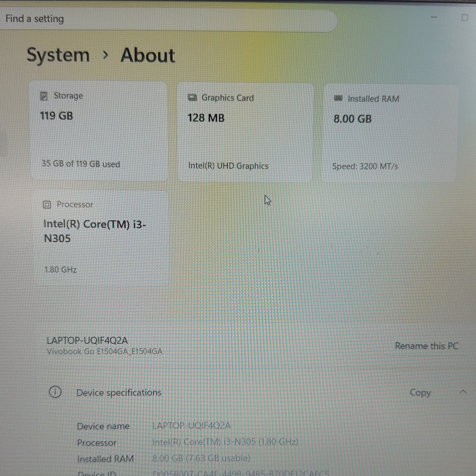Open the Installed RAM 8.00 GB card
The height and width of the screenshot is (476, 476).
click(390, 133)
